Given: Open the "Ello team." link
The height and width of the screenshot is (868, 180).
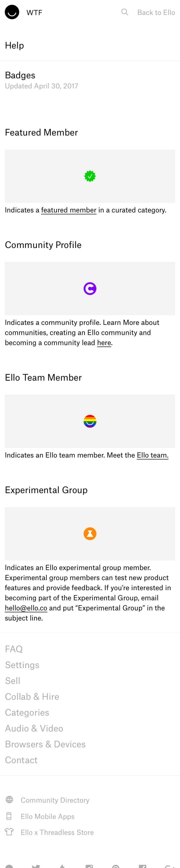Looking at the screenshot, I should click(x=152, y=455).
